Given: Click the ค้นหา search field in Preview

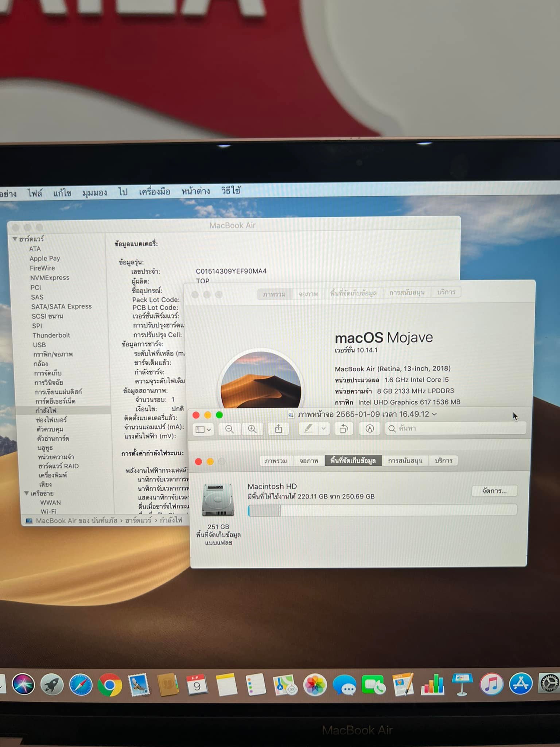Looking at the screenshot, I should 456,428.
